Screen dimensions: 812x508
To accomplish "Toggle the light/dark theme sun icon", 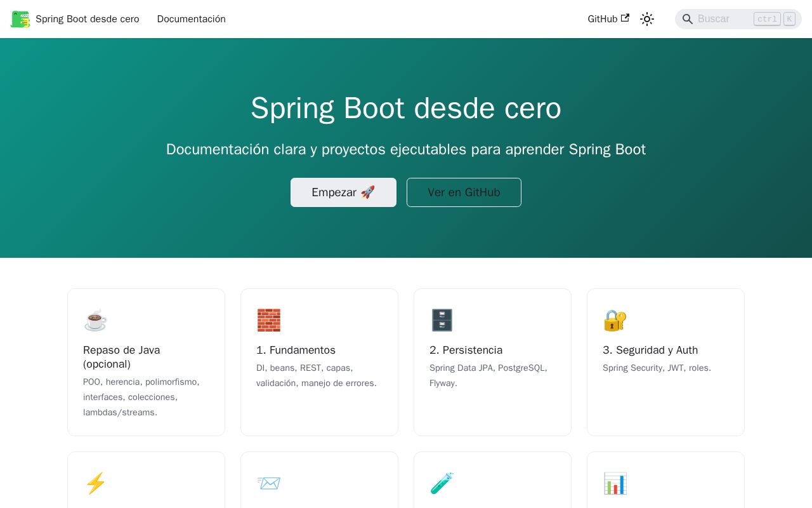I will click(647, 19).
